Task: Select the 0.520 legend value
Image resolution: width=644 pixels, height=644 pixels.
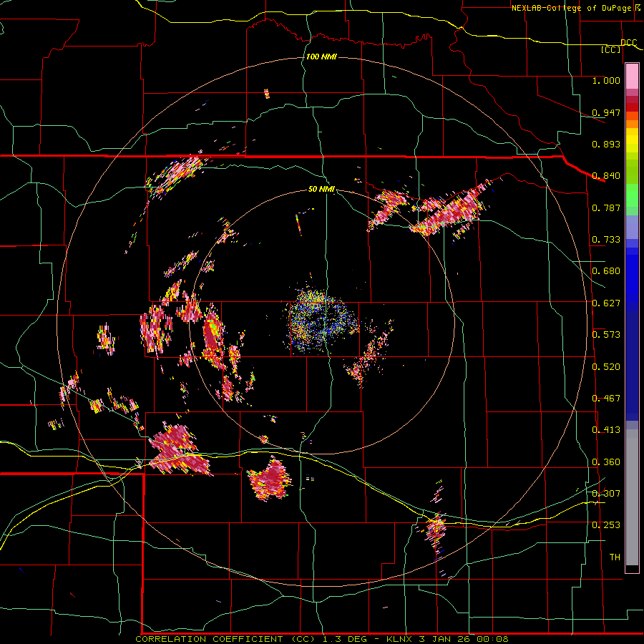Action: [x=606, y=367]
